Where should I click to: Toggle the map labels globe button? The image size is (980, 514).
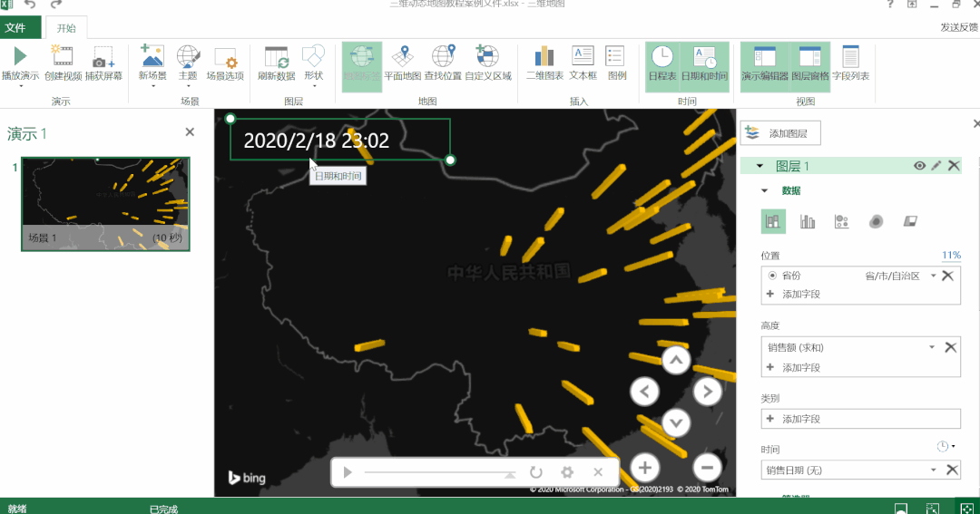point(362,67)
